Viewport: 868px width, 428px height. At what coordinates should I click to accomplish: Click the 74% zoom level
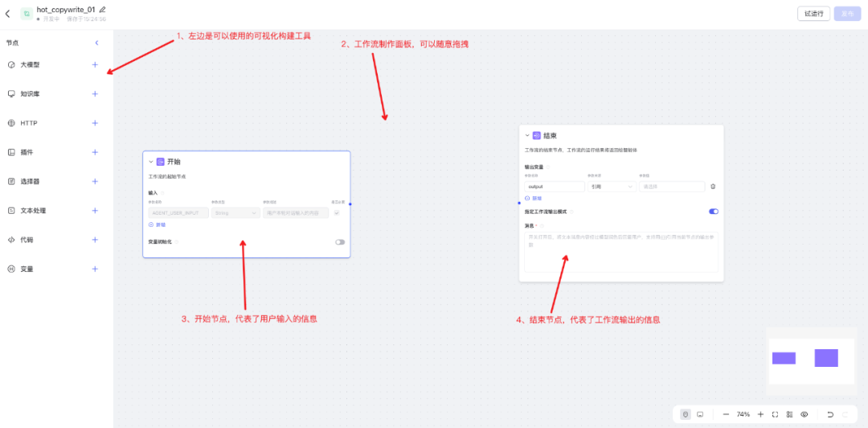point(743,414)
